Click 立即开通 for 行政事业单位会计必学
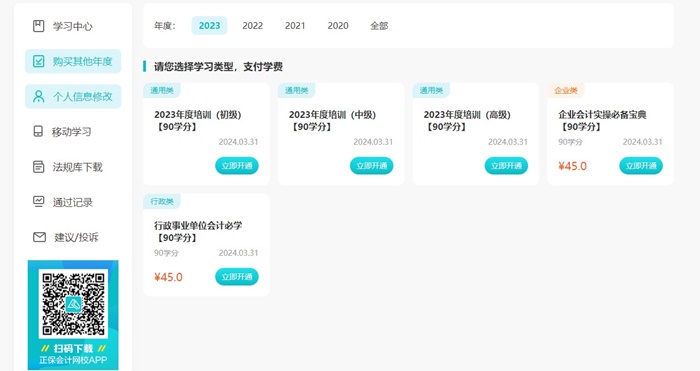700x371 pixels. pyautogui.click(x=237, y=276)
